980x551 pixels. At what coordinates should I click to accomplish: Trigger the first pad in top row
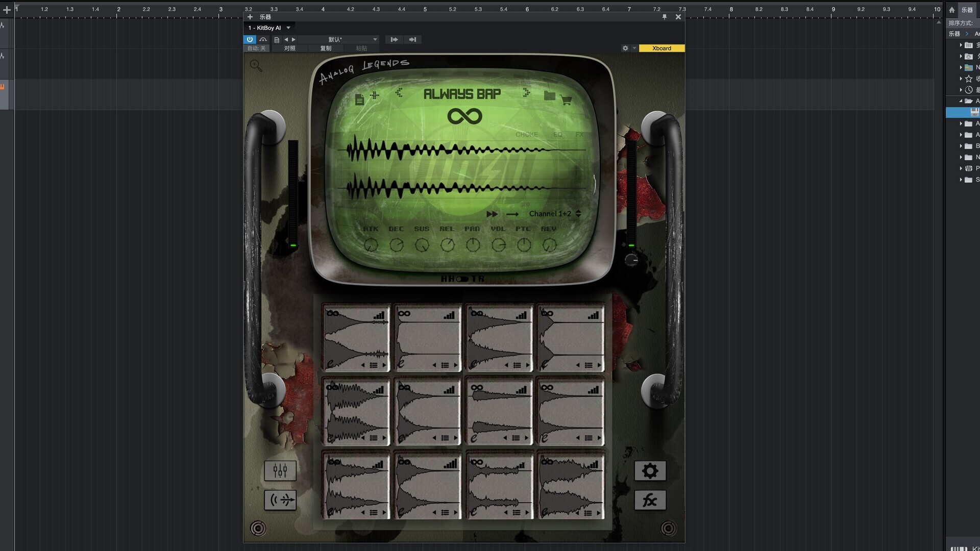pyautogui.click(x=356, y=338)
